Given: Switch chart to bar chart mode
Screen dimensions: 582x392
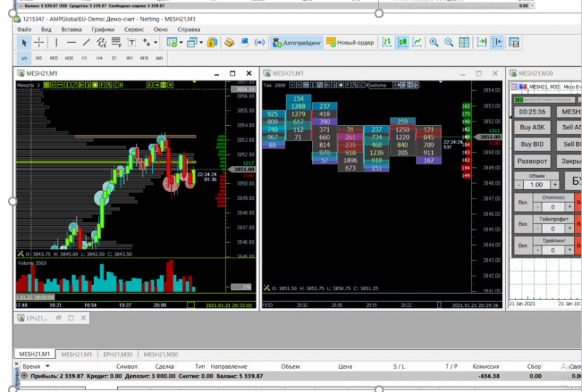Looking at the screenshot, I should (387, 43).
